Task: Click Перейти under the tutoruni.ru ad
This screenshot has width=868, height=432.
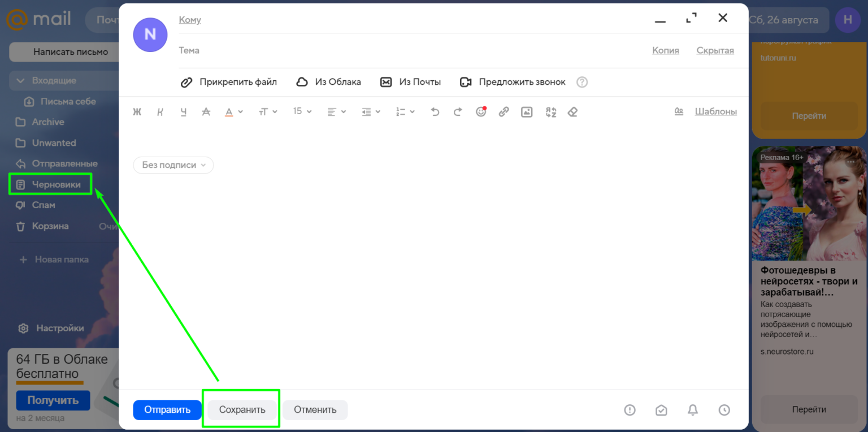Action: (809, 116)
